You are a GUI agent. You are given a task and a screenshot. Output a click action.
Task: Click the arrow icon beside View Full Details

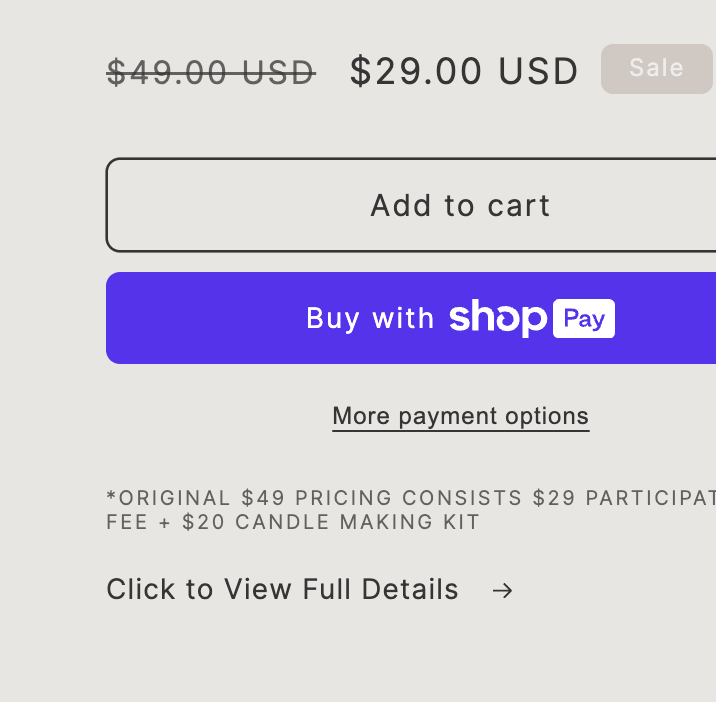tap(502, 591)
